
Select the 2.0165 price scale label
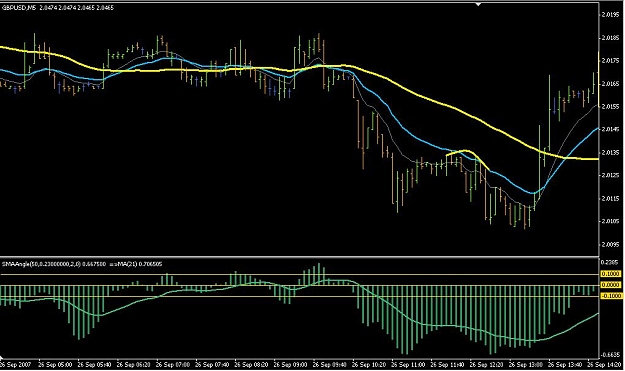coord(610,84)
